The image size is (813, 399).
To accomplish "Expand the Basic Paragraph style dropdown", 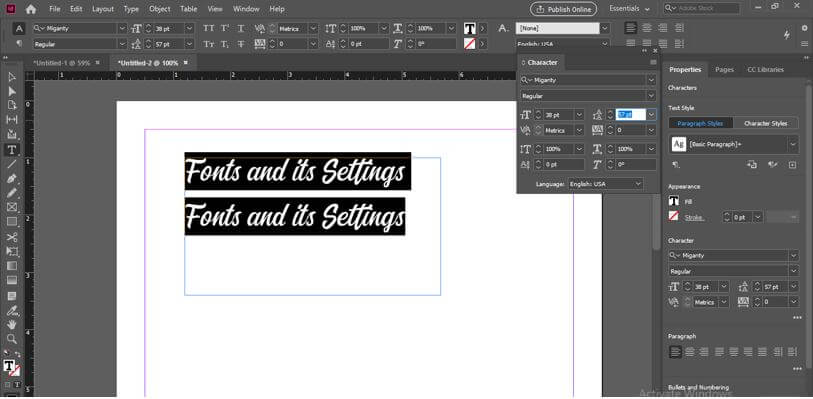I will pyautogui.click(x=793, y=145).
